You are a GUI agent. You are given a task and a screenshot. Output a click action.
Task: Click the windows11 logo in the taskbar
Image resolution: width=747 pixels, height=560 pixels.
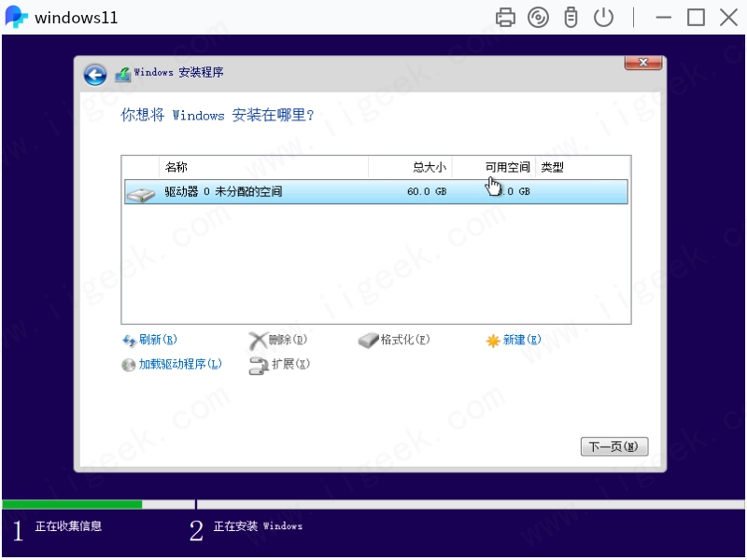[x=16, y=17]
